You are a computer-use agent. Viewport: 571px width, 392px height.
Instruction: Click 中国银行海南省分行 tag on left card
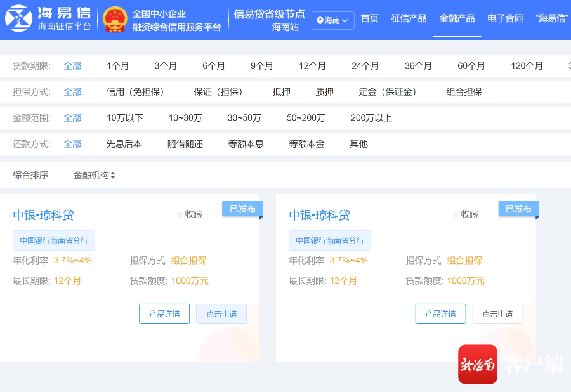pyautogui.click(x=54, y=240)
